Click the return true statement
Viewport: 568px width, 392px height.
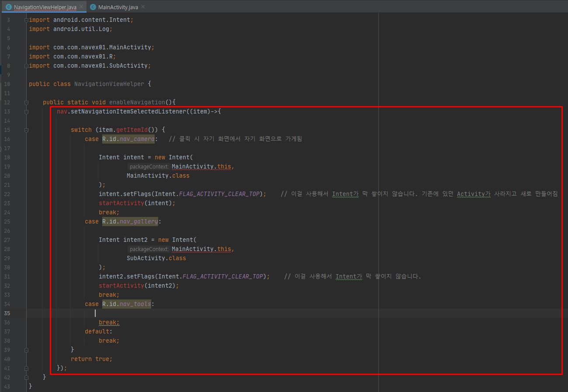[92, 359]
